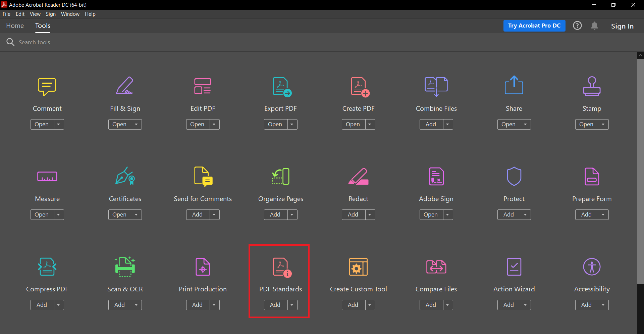Click Add under Prepare Form
Screen dimensions: 644x334
click(x=587, y=214)
